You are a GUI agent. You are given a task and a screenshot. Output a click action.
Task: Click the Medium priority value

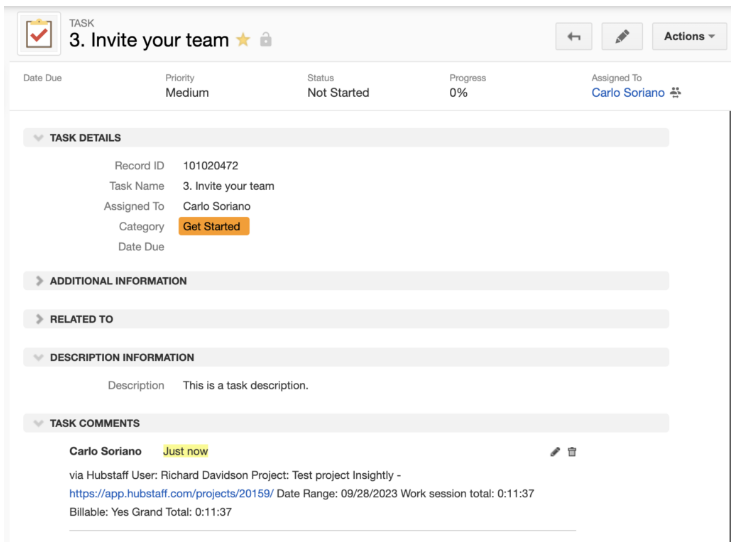(x=187, y=93)
